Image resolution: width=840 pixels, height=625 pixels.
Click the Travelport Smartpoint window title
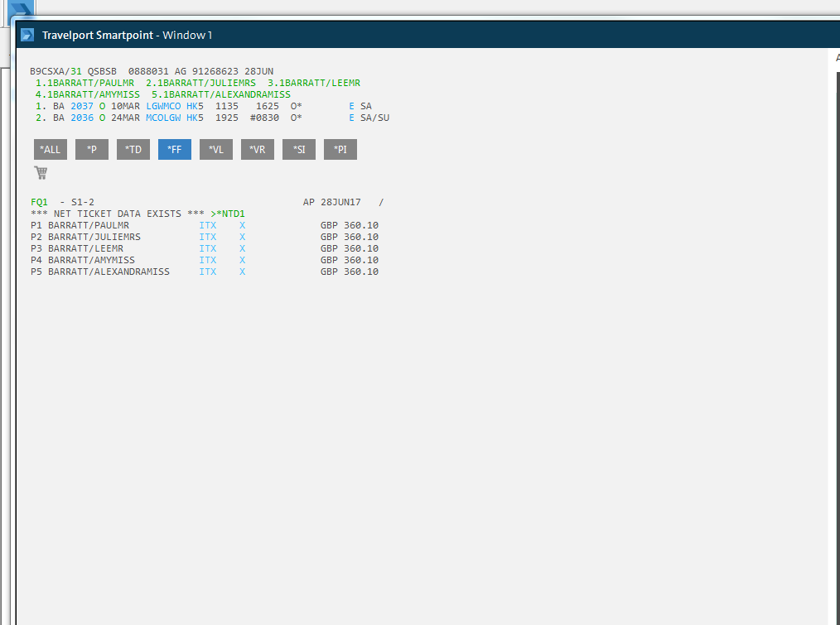[128, 36]
